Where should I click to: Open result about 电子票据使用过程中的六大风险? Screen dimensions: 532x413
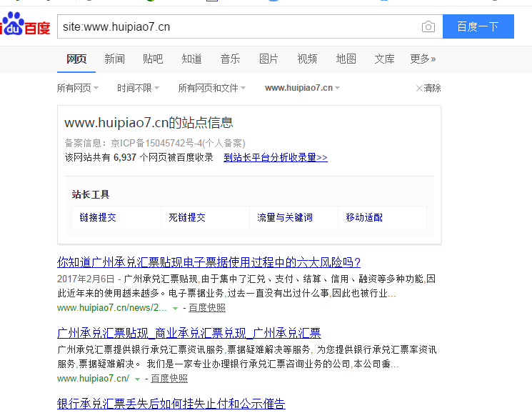(209, 262)
